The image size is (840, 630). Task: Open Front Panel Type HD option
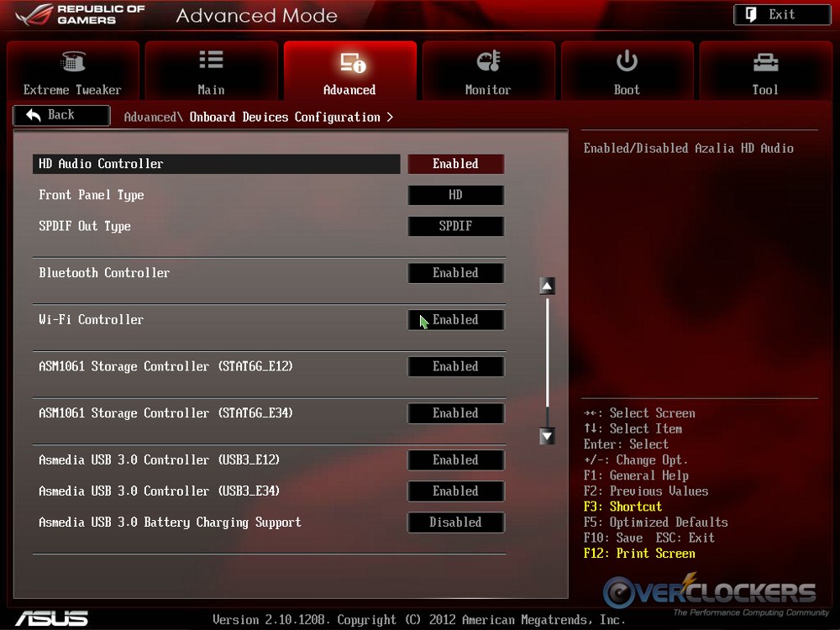pos(455,195)
